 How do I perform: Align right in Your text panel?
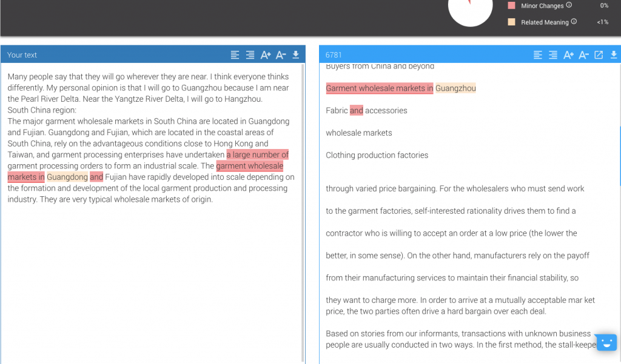250,55
